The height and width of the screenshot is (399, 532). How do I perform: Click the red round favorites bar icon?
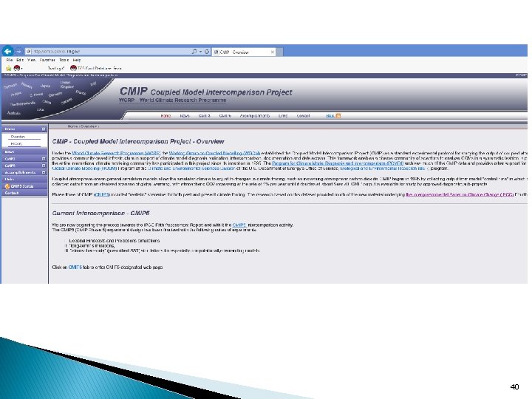16,68
